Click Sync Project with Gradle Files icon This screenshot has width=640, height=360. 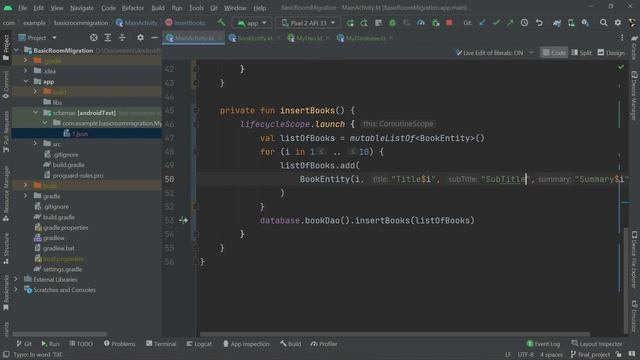coord(557,23)
